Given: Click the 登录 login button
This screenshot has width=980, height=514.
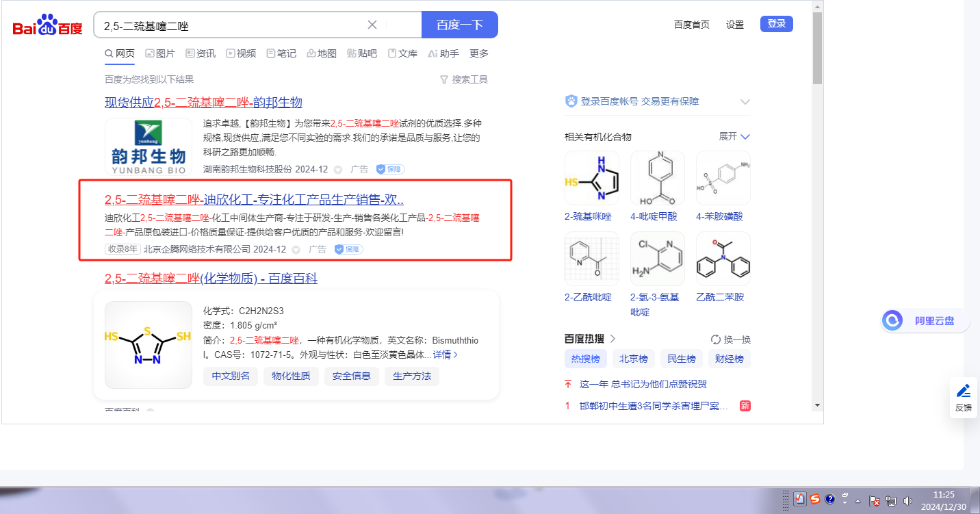Looking at the screenshot, I should (x=776, y=24).
